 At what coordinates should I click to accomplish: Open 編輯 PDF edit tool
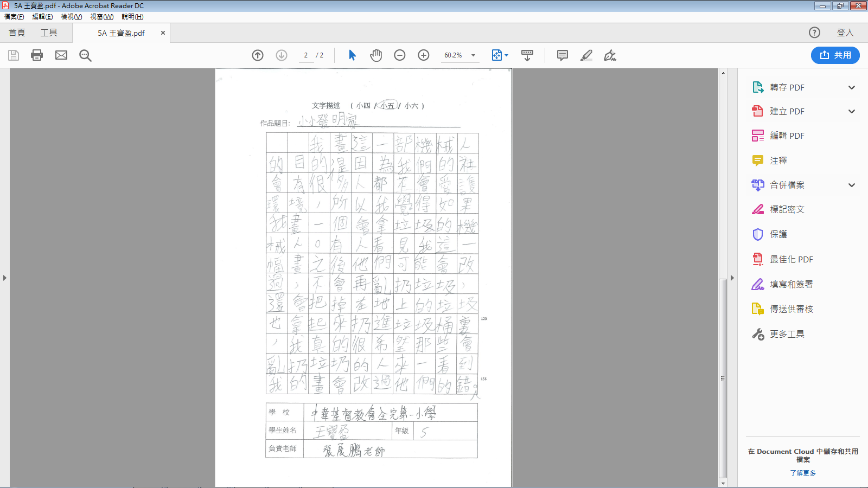click(x=787, y=136)
